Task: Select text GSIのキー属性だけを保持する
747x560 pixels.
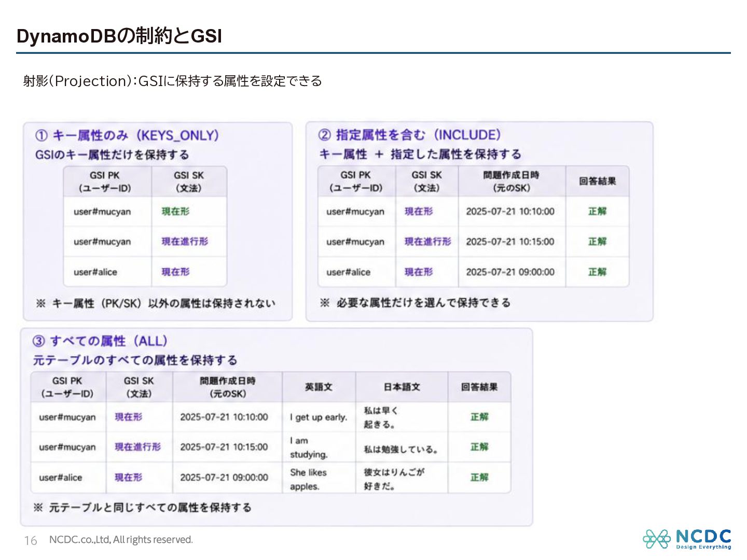Action: point(112,155)
